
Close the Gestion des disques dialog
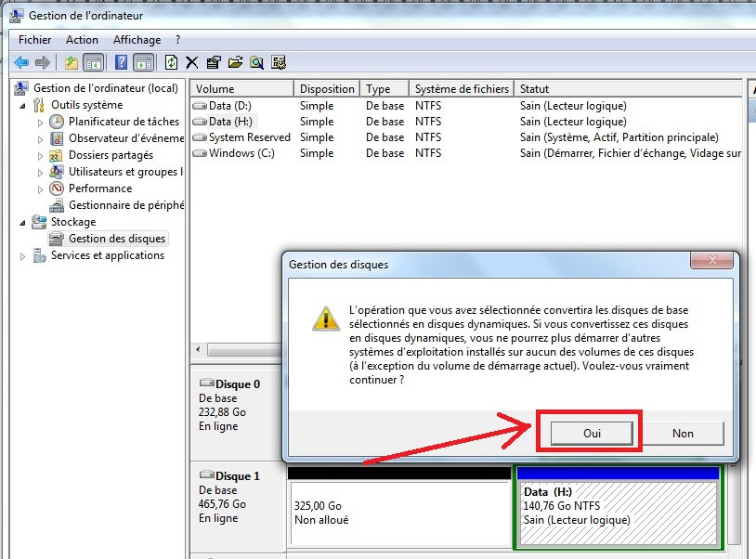712,260
